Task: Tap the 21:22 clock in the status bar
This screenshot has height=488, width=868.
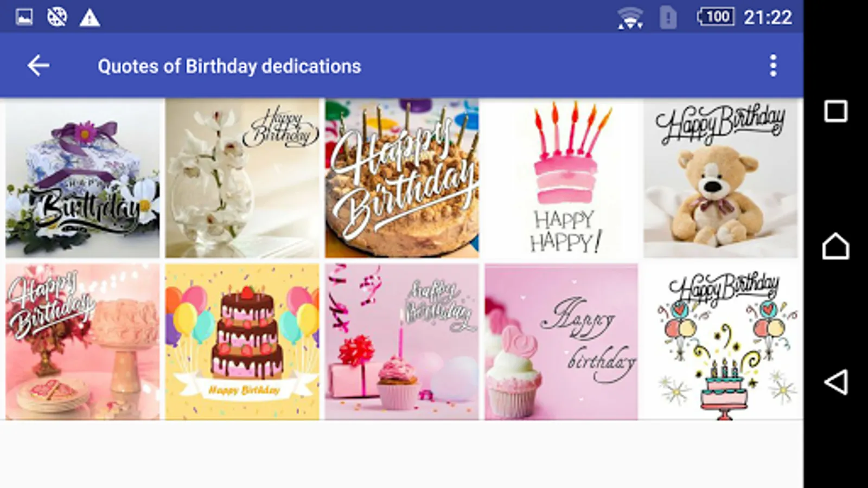Action: (768, 17)
